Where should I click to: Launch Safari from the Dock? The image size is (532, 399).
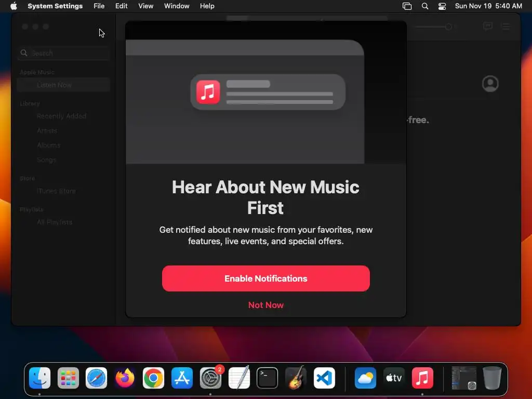(x=96, y=378)
